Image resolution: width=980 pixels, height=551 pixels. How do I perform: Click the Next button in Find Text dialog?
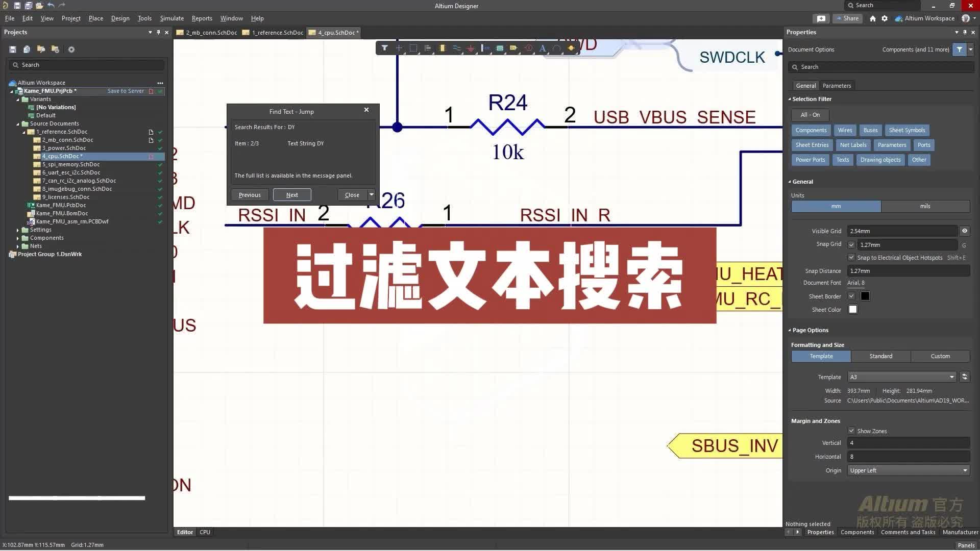[x=291, y=194]
